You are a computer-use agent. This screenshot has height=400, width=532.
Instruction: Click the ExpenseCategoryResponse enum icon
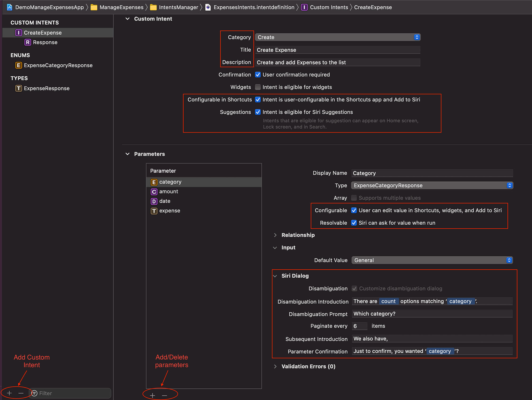click(18, 65)
